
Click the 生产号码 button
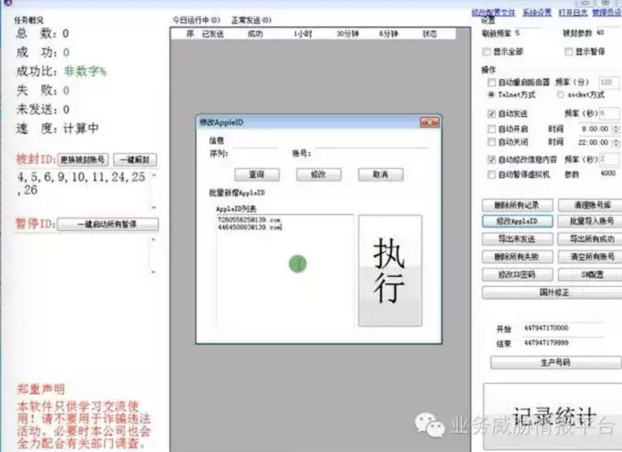(x=556, y=362)
